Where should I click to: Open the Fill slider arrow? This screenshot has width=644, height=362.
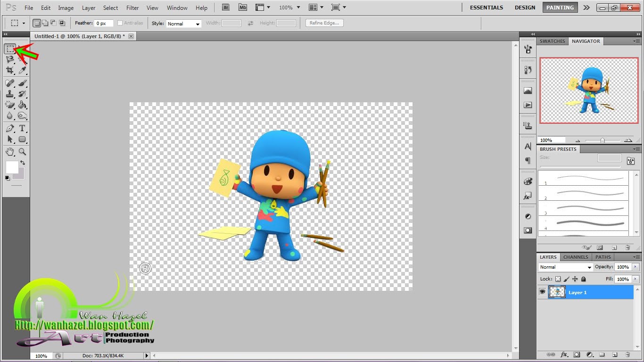(636, 279)
